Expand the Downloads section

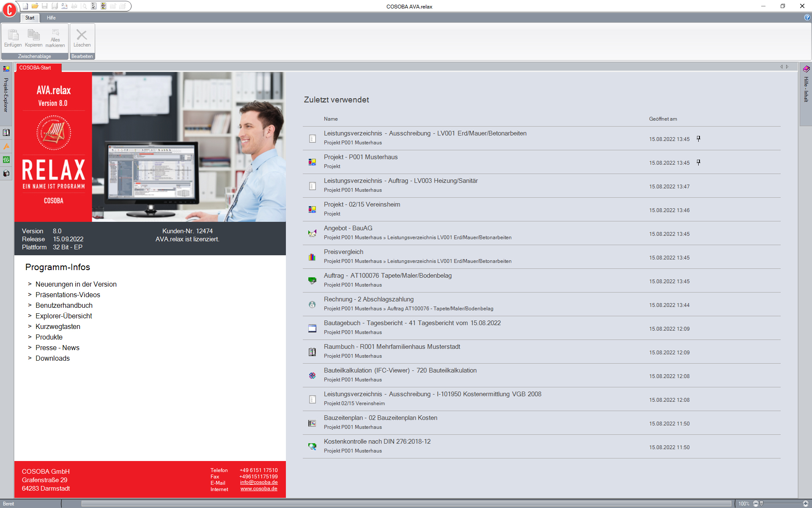[52, 358]
